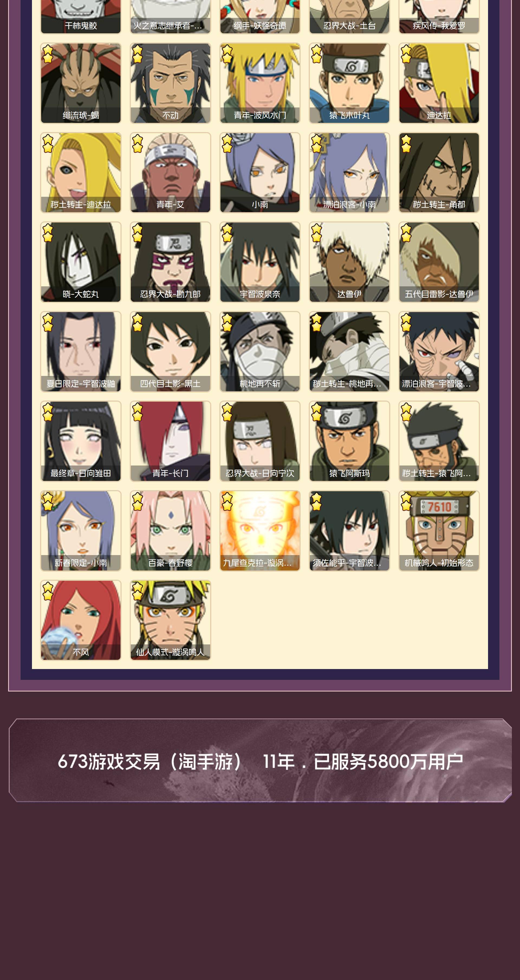Open the 机械鸣人-初始形态 card
Screen dimensions: 520x980
[439, 531]
